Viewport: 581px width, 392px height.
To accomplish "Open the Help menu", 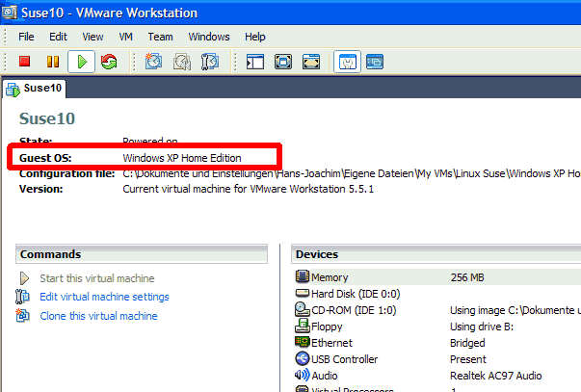I will [255, 37].
